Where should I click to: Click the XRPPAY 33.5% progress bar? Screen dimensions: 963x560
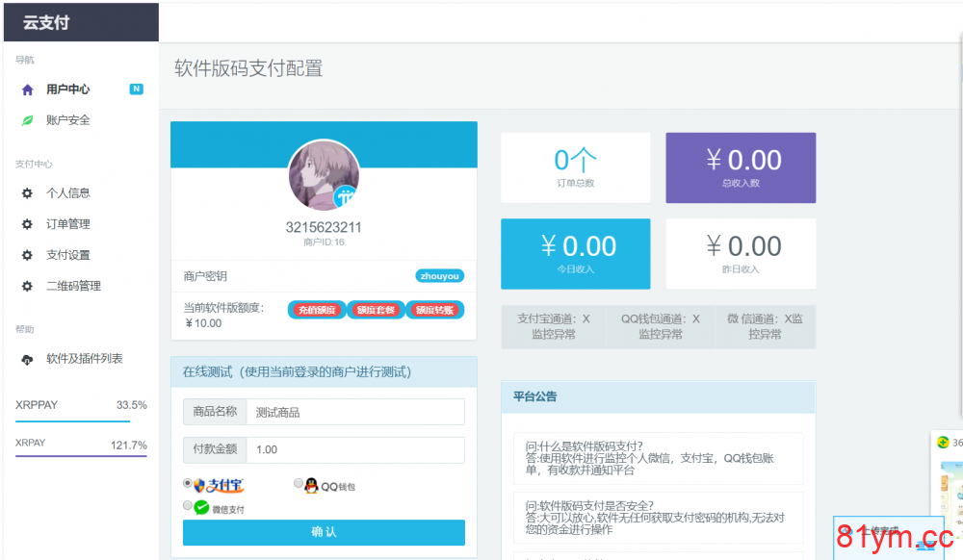click(x=81, y=421)
